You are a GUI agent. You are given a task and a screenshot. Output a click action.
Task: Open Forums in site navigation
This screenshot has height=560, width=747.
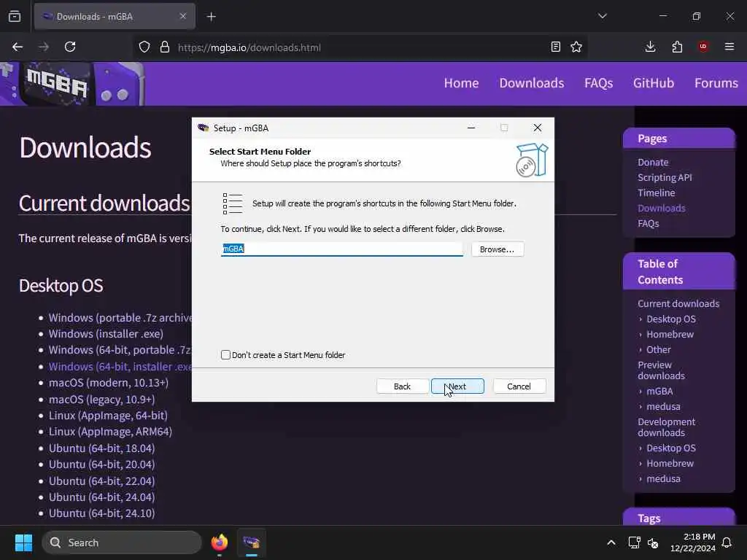(716, 83)
